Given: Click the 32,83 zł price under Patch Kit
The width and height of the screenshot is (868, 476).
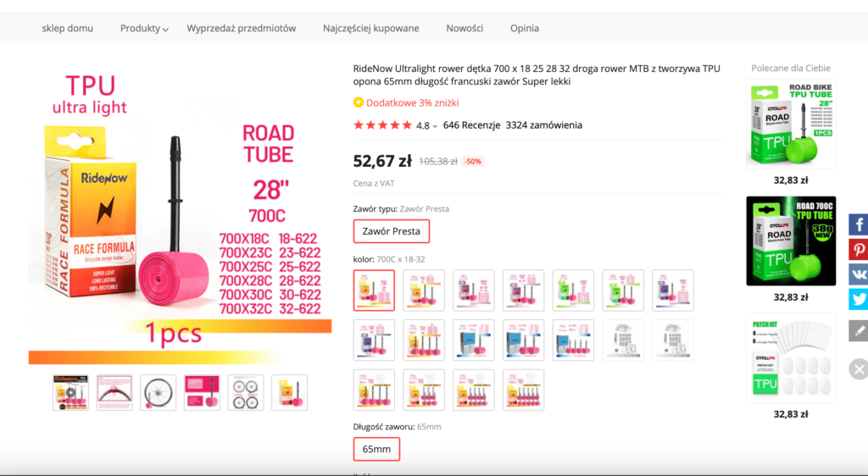Looking at the screenshot, I should 791,414.
